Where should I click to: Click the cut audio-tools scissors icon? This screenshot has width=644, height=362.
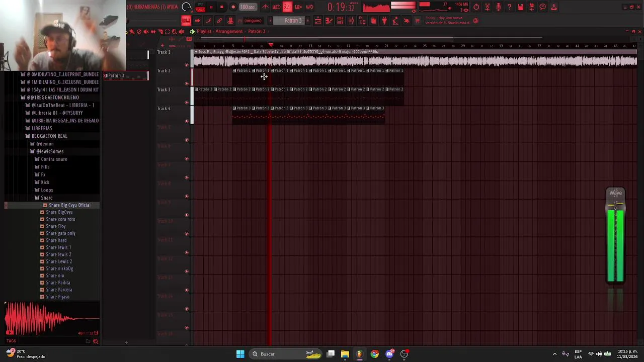(x=488, y=7)
